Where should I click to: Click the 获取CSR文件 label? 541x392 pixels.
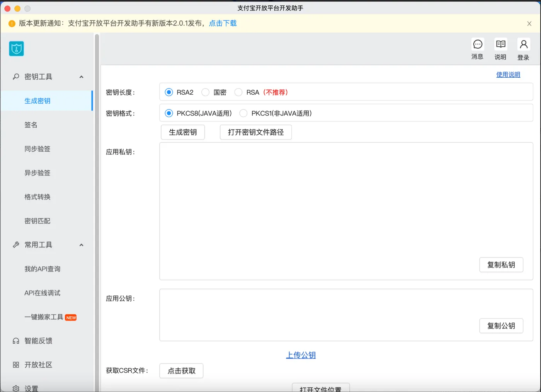point(127,370)
